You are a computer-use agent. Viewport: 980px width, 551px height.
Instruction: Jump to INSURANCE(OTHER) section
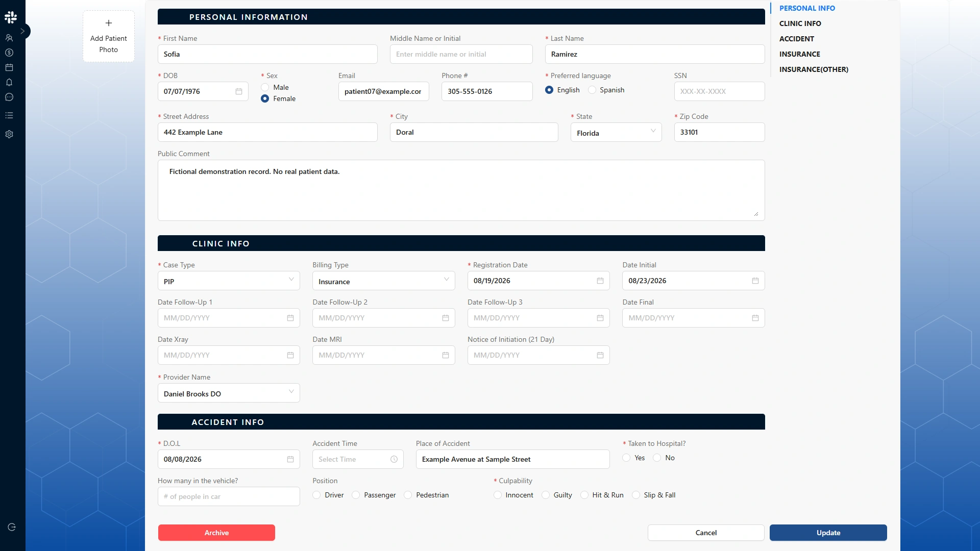(x=814, y=69)
